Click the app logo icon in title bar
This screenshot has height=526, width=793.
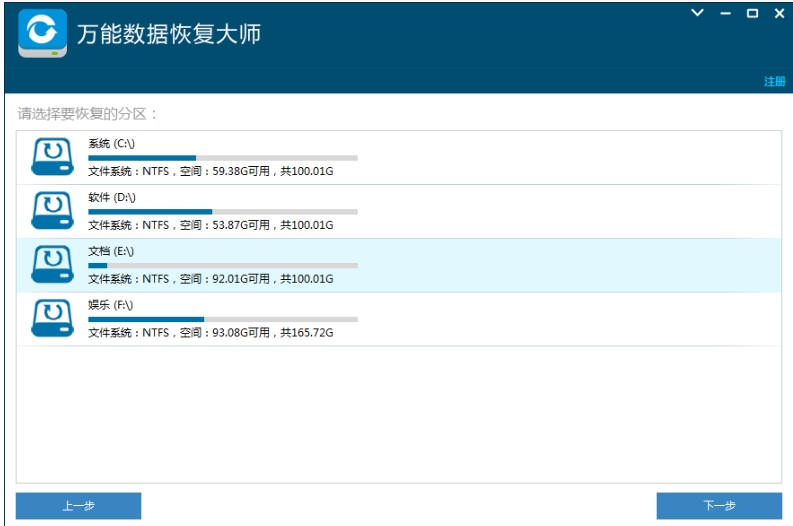click(42, 33)
